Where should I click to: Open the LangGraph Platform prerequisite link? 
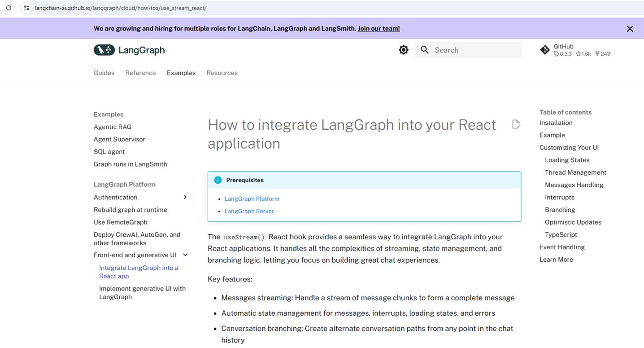pyautogui.click(x=252, y=198)
